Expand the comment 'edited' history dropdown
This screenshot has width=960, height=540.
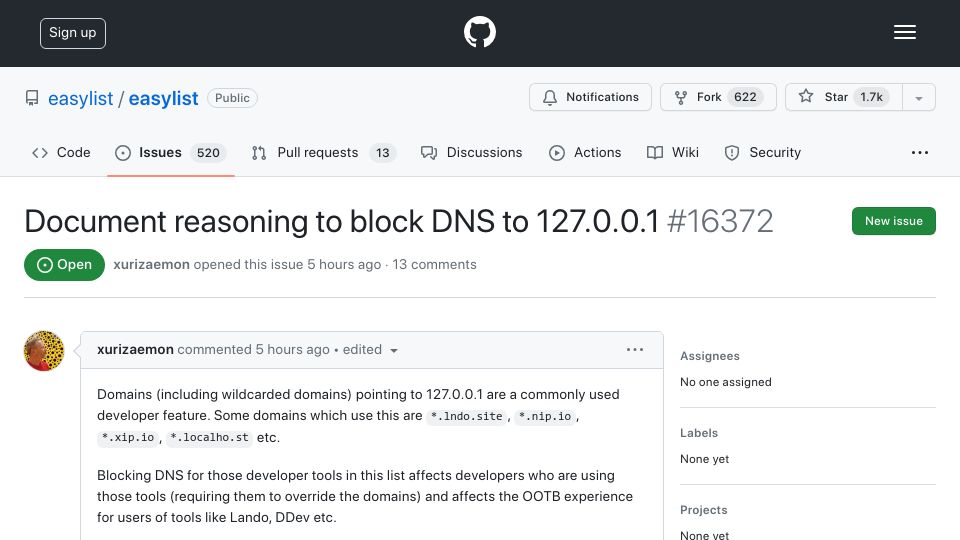(x=370, y=350)
